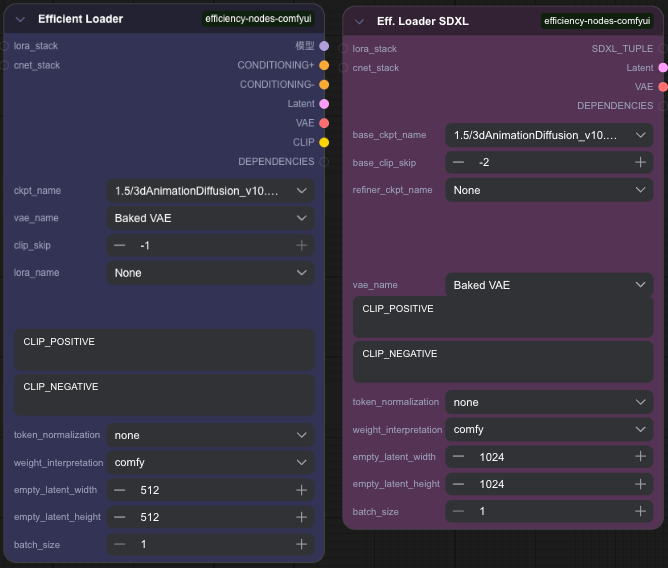Click the CLIP_NEGATIVE text box in SDXL loader
This screenshot has width=668, height=568.
tap(504, 362)
